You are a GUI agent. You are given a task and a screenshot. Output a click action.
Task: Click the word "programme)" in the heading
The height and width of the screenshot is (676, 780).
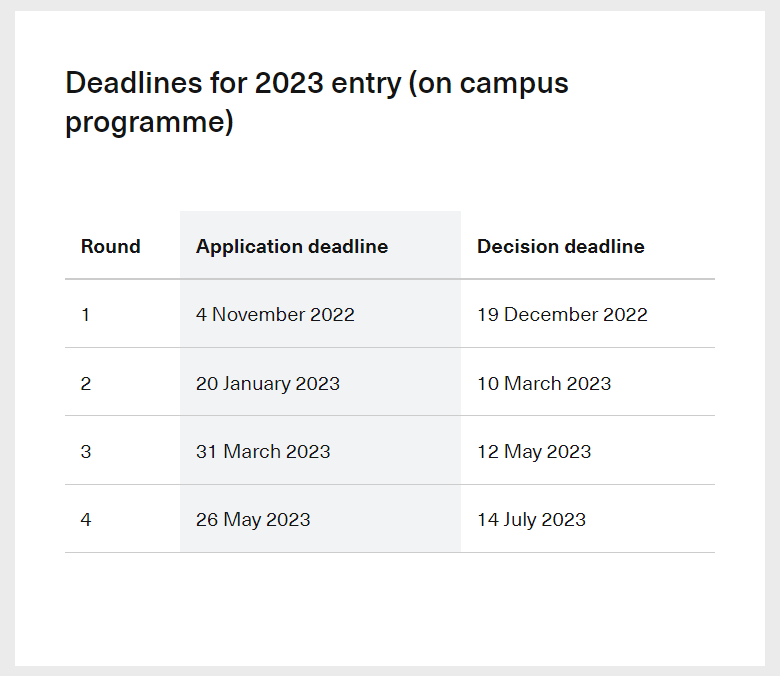[x=149, y=123]
